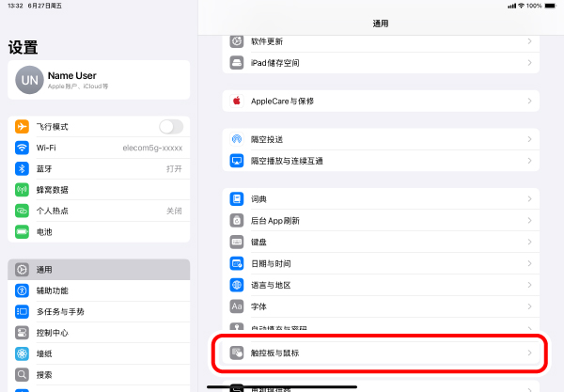The image size is (564, 392).
Task: Click the 键盘 keyboard icon
Action: (x=238, y=242)
